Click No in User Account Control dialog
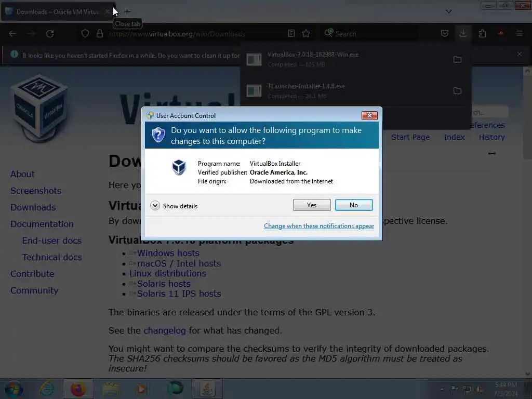532x399 pixels. 353,205
